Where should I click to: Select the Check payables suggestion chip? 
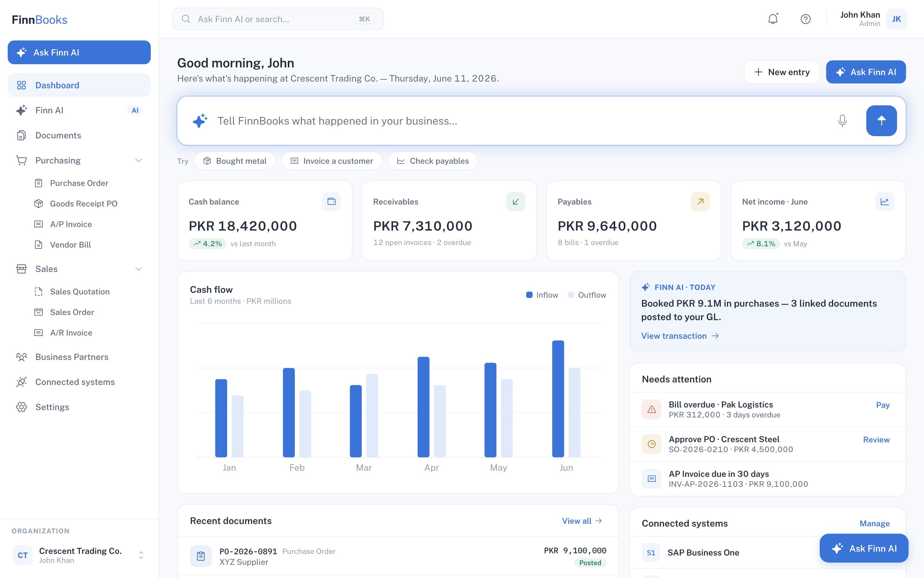pyautogui.click(x=432, y=161)
